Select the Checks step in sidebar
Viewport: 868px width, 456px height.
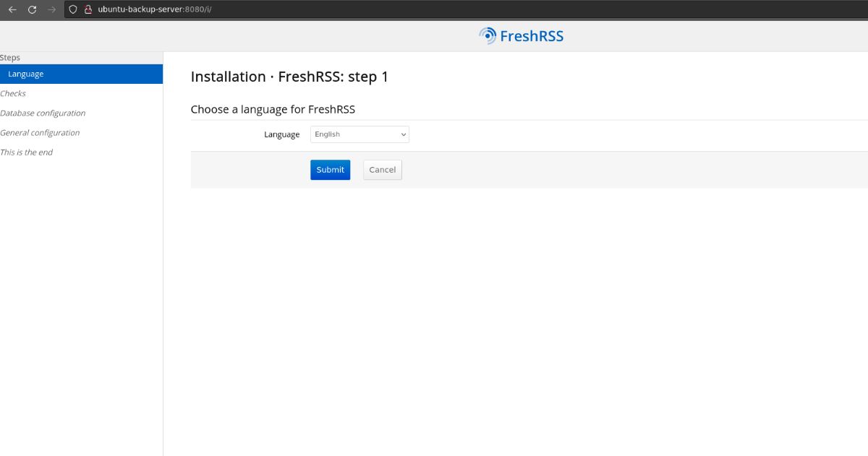click(x=13, y=93)
